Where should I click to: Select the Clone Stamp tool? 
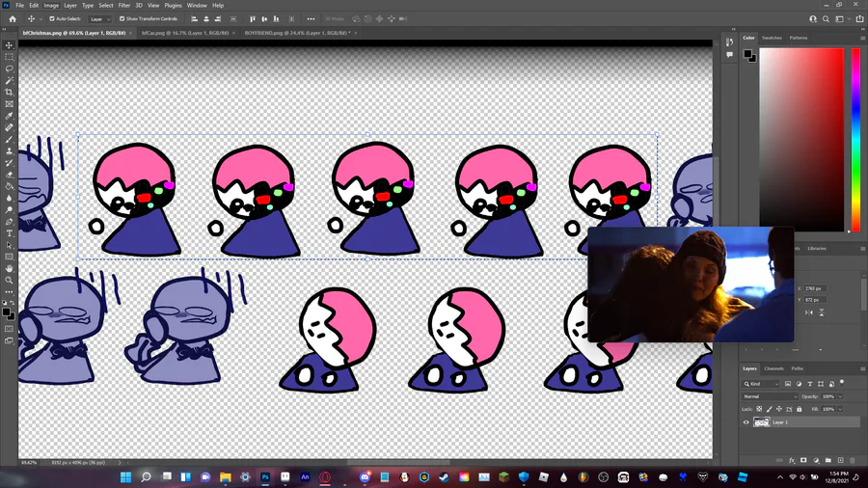[x=9, y=151]
